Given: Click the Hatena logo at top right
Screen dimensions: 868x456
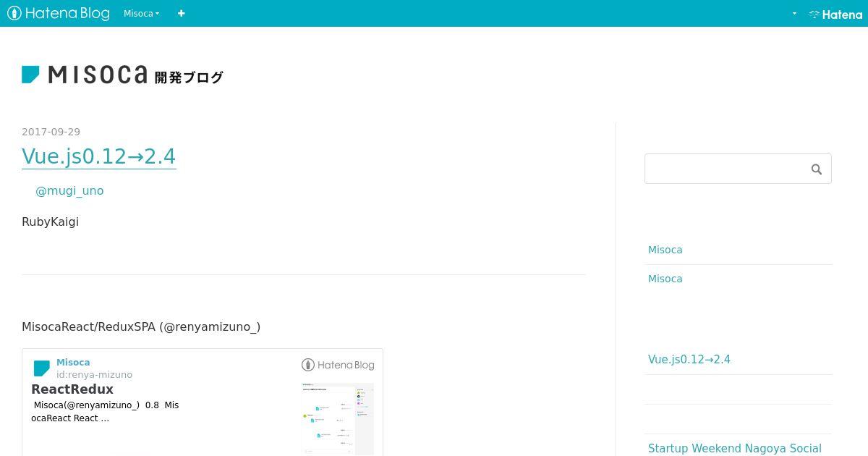Looking at the screenshot, I should (835, 14).
